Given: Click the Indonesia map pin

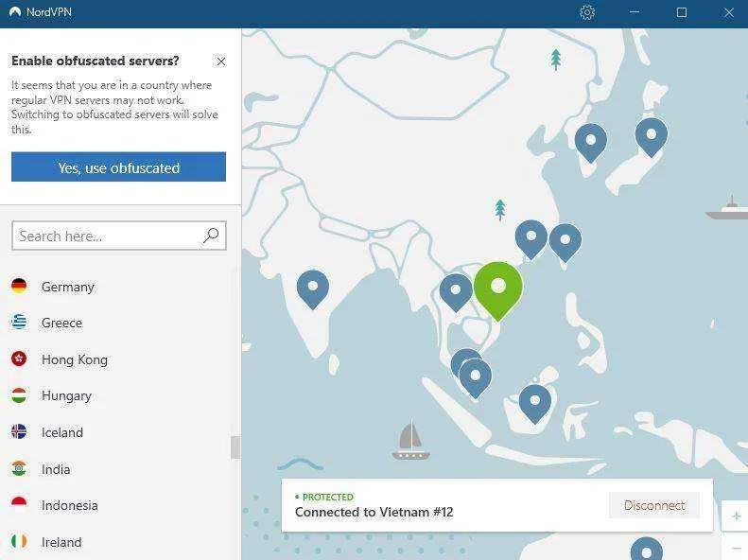Looking at the screenshot, I should (535, 403).
